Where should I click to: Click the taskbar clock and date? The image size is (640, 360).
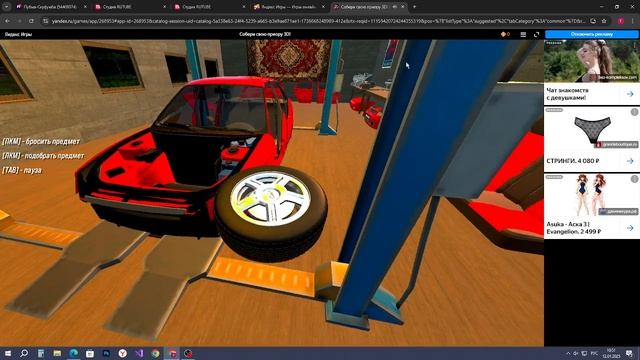point(611,353)
